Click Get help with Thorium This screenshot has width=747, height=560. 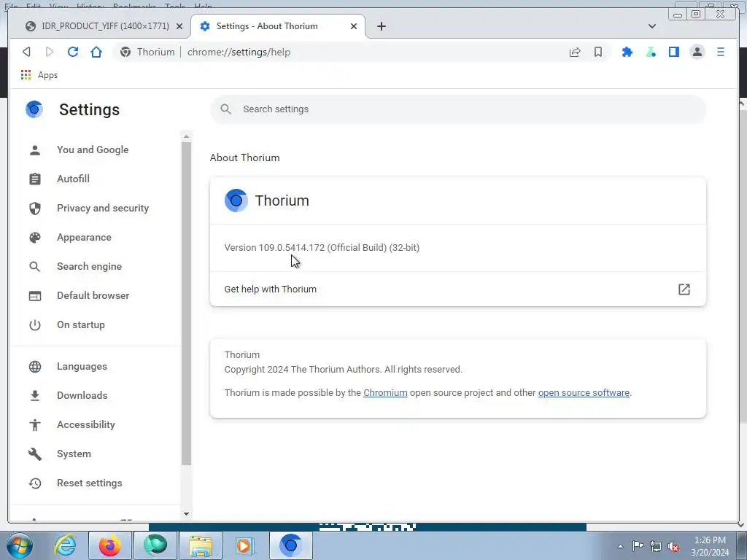(x=458, y=289)
